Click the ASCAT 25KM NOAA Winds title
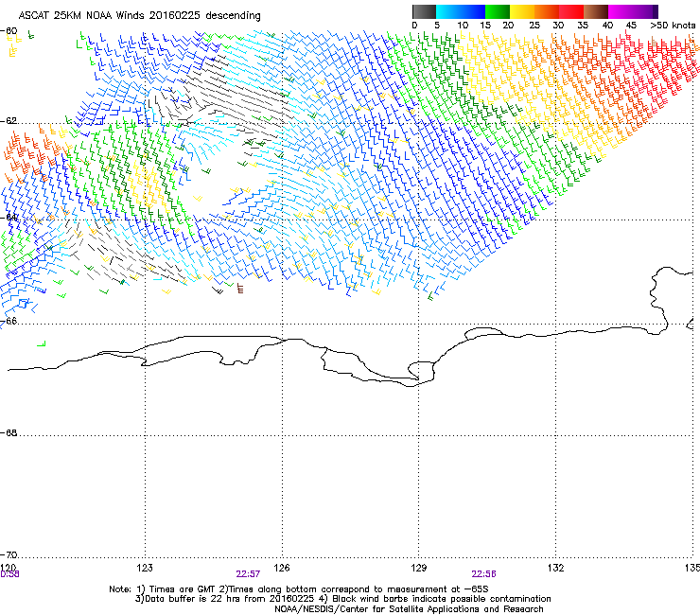 (x=140, y=16)
